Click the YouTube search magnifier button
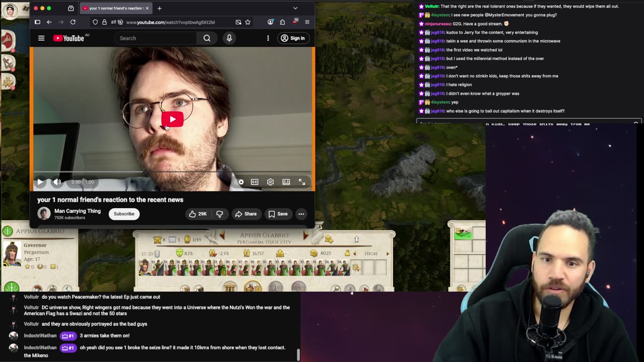This screenshot has width=644, height=362. 207,38
